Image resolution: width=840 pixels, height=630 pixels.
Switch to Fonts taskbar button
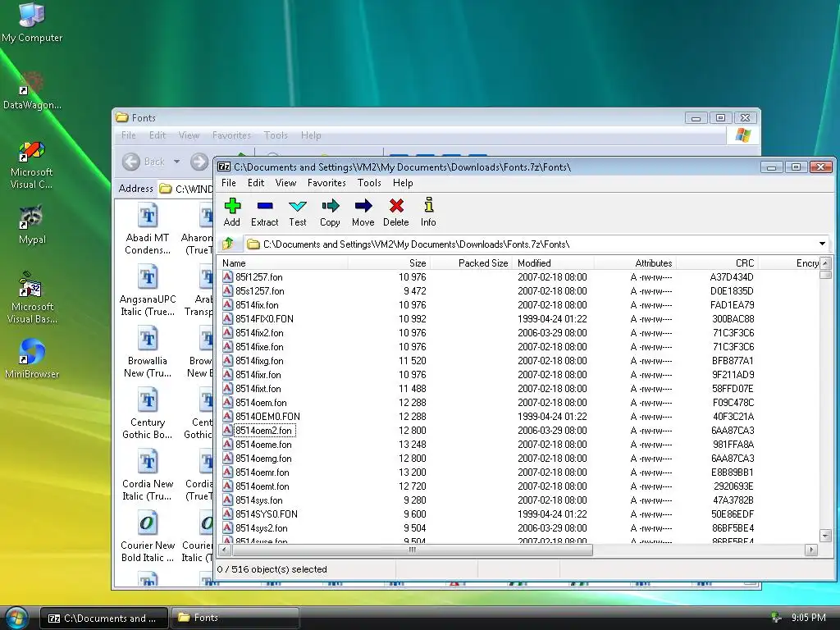[235, 619]
